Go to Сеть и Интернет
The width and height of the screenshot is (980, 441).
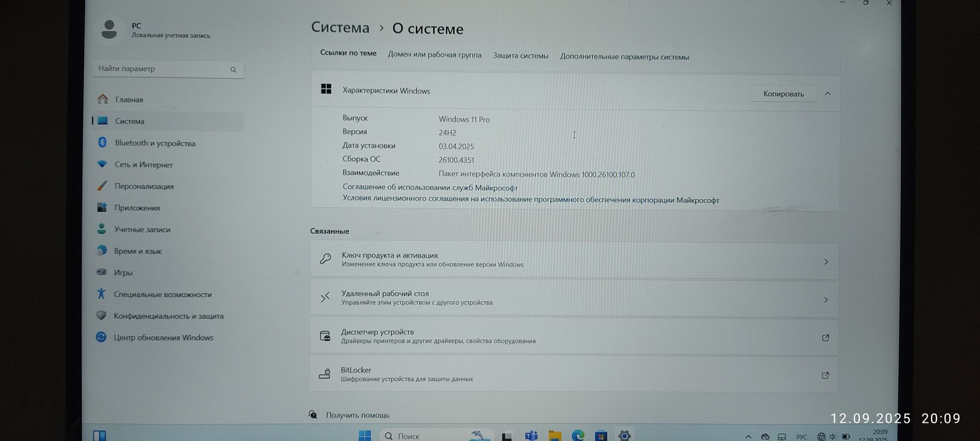tap(168, 164)
